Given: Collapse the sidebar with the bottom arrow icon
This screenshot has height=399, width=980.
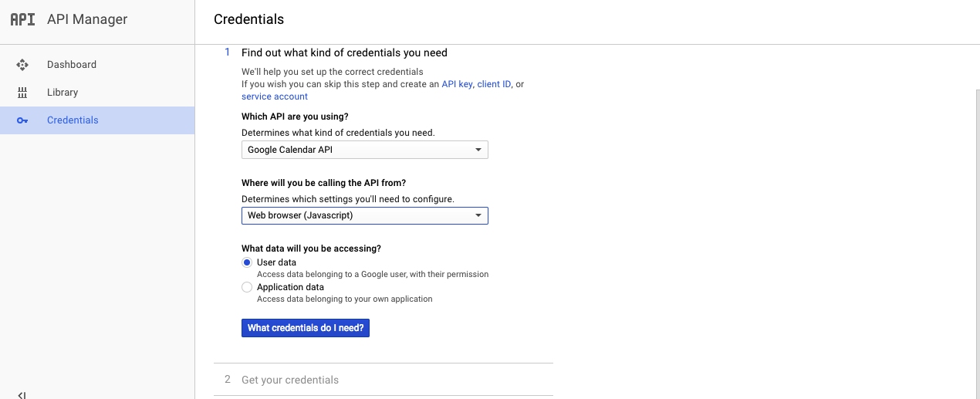Looking at the screenshot, I should click(22, 394).
